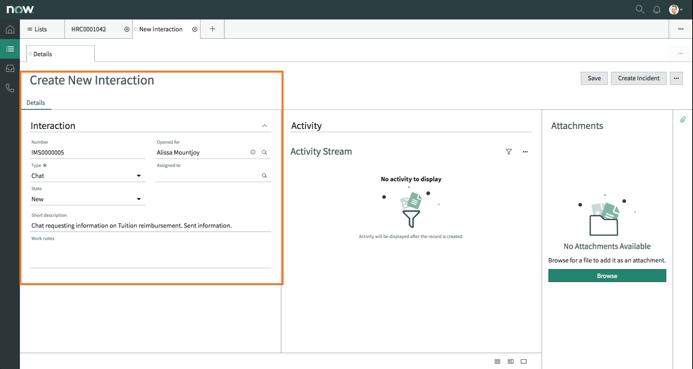The image size is (693, 369).
Task: Select the Details sub-tab at top
Action: coord(60,54)
